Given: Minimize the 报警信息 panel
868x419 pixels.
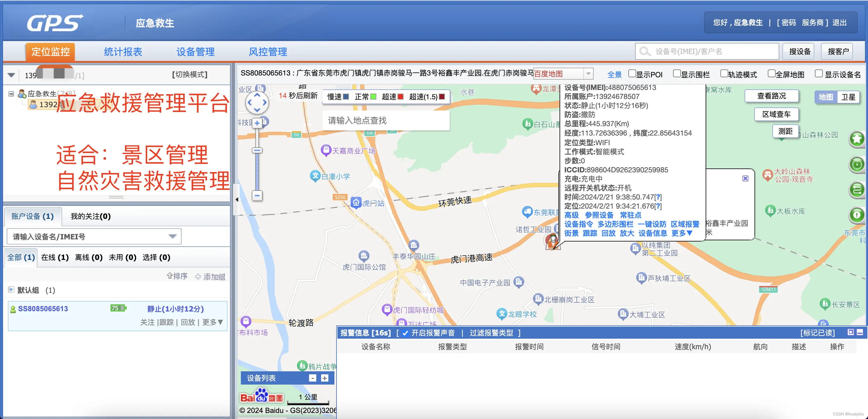Looking at the screenshot, I should [x=860, y=332].
